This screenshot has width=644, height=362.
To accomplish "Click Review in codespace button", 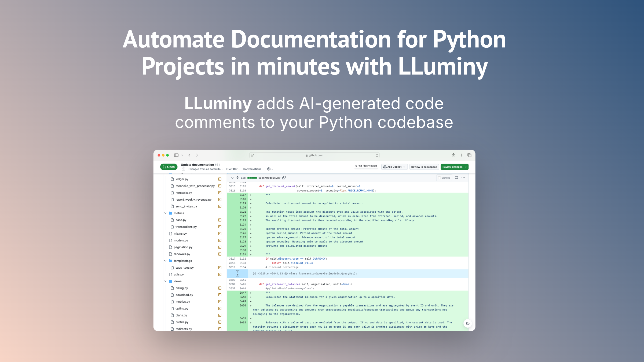I will (424, 167).
